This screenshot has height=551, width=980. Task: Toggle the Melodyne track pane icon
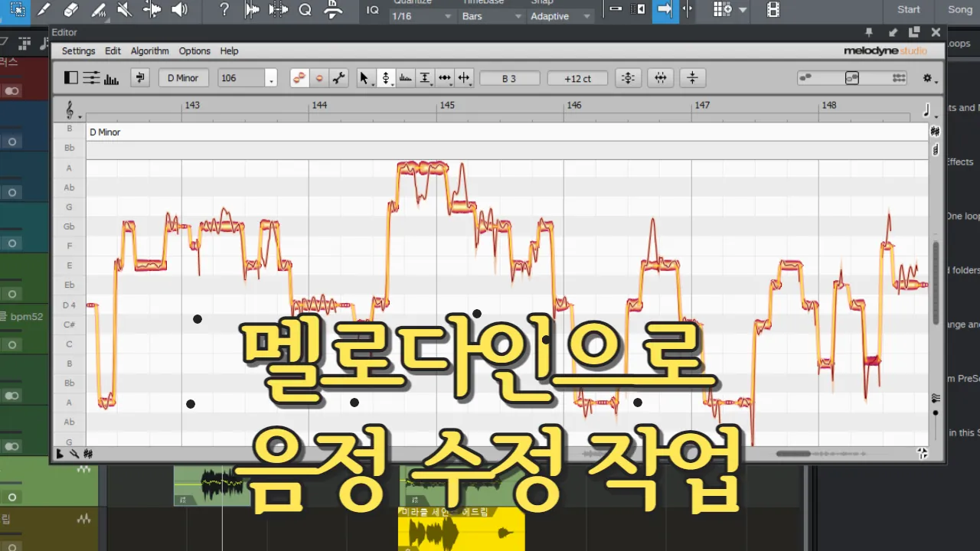coord(71,78)
